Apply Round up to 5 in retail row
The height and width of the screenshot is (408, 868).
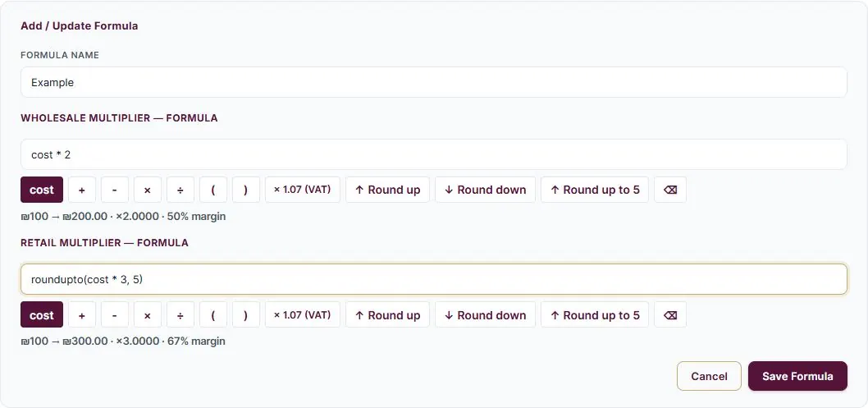[595, 315]
